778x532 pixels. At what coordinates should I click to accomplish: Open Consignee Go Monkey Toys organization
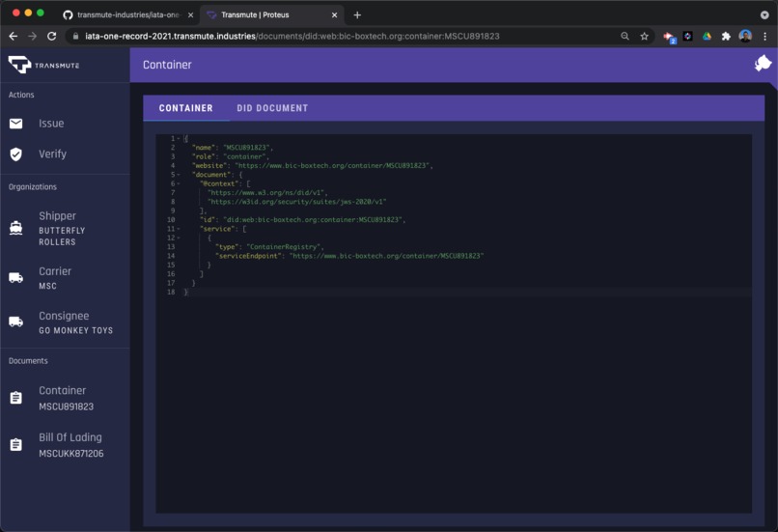[65, 322]
